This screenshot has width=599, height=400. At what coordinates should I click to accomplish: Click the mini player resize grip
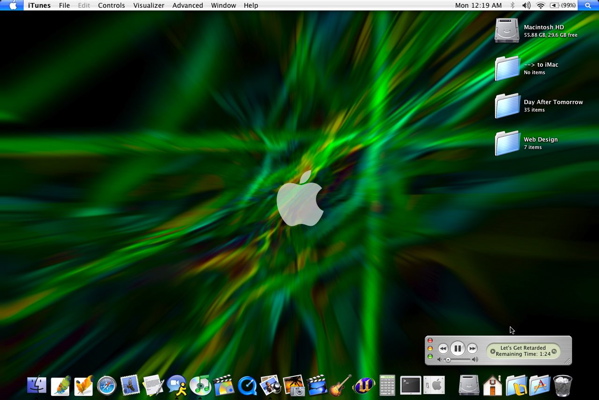568,361
